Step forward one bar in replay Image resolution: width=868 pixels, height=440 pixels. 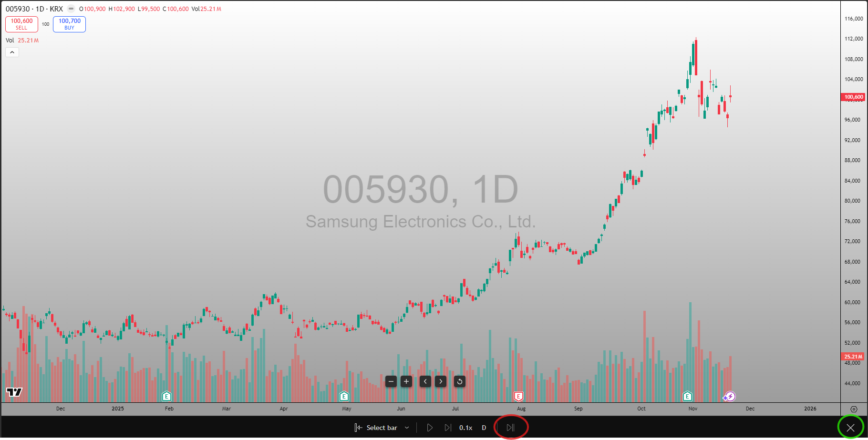point(447,428)
